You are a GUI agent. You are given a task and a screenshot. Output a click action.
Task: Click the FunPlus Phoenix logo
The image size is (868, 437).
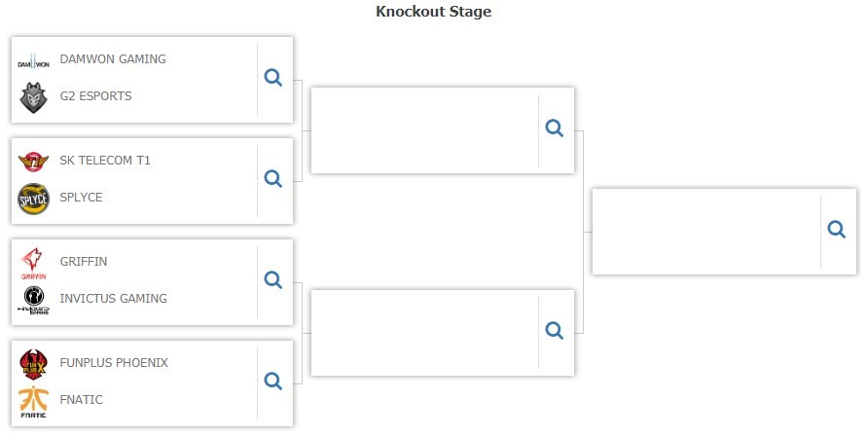tap(34, 364)
